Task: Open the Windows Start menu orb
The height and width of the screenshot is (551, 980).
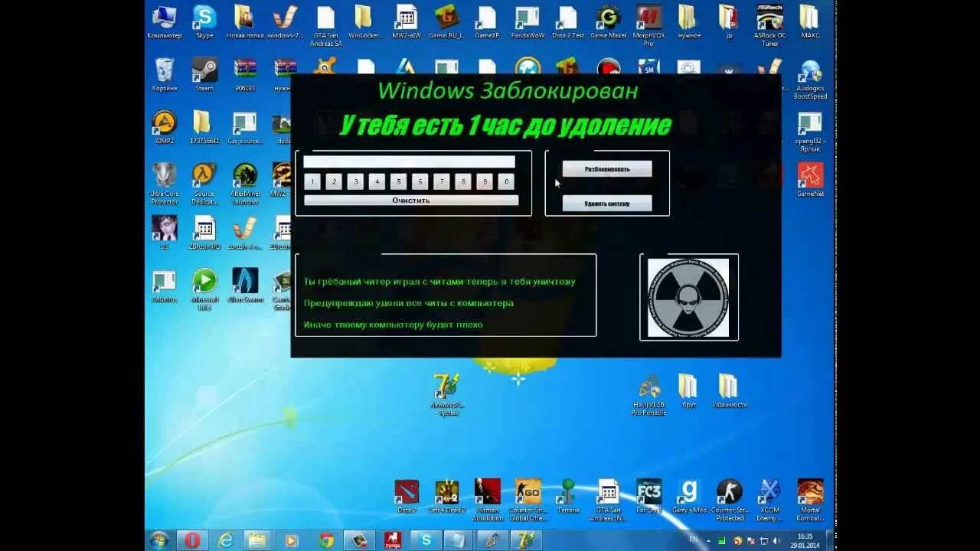Action: [159, 540]
